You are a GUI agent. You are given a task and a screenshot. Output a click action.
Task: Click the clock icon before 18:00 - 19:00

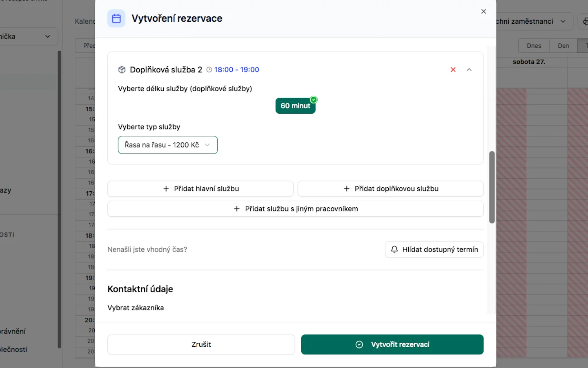(x=209, y=70)
